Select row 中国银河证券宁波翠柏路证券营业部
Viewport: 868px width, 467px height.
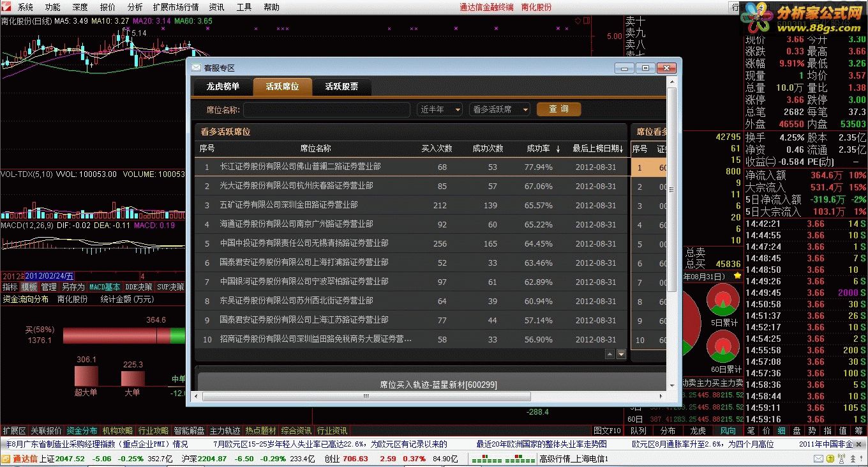411,282
